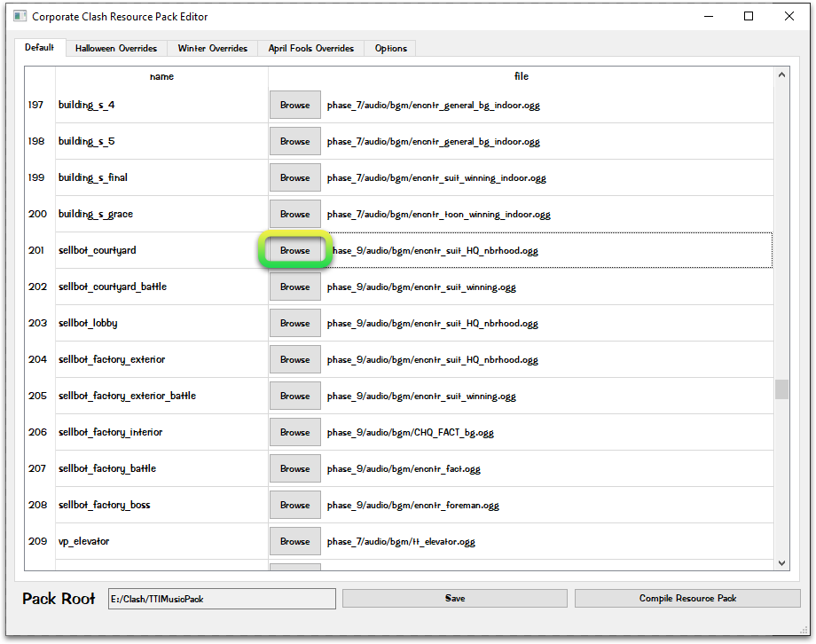Image resolution: width=816 pixels, height=644 pixels.
Task: Browse file for sellbot_factory_exterior
Action: (x=295, y=360)
